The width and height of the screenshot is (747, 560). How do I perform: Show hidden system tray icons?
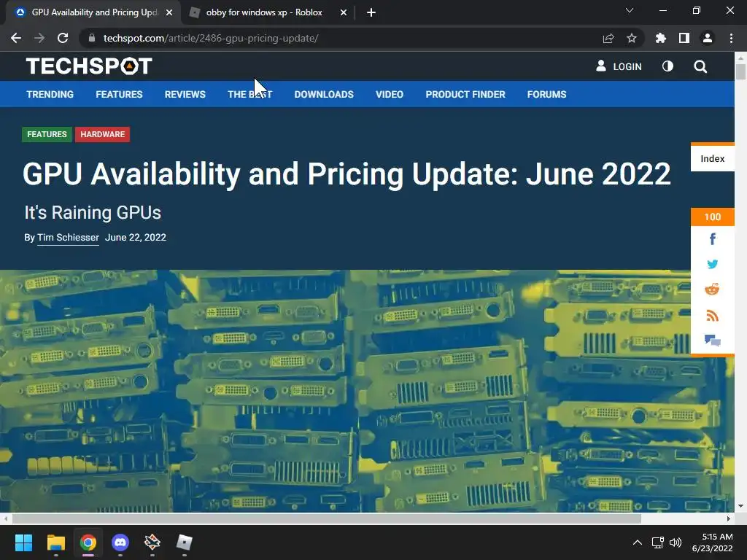point(638,542)
